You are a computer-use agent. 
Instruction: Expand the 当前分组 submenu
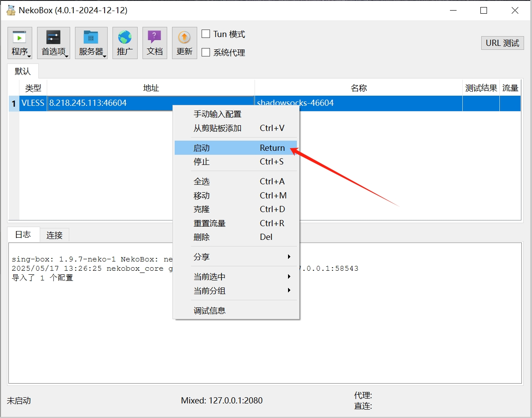pyautogui.click(x=236, y=291)
